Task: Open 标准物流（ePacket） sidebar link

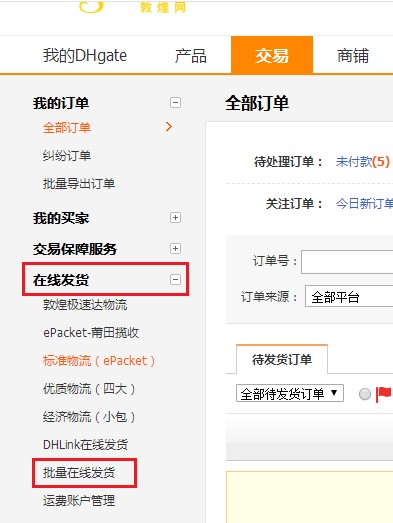Action: pyautogui.click(x=99, y=361)
